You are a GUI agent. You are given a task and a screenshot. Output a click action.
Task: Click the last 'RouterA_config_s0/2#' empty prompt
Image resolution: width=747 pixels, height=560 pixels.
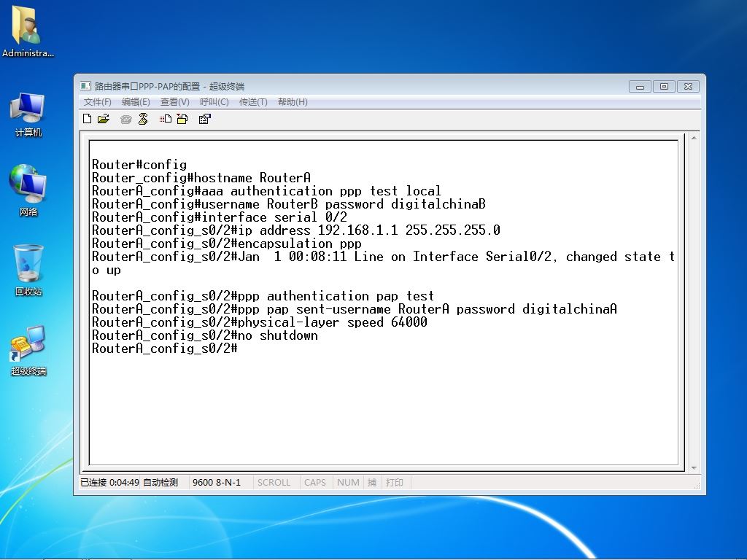[x=164, y=349]
